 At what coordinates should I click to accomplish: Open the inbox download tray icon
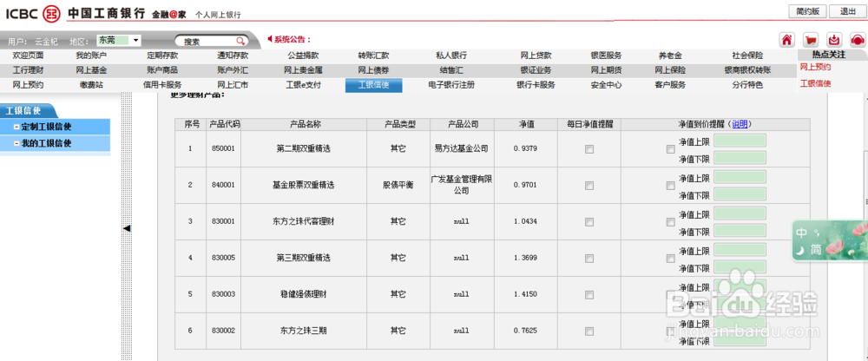(x=834, y=40)
